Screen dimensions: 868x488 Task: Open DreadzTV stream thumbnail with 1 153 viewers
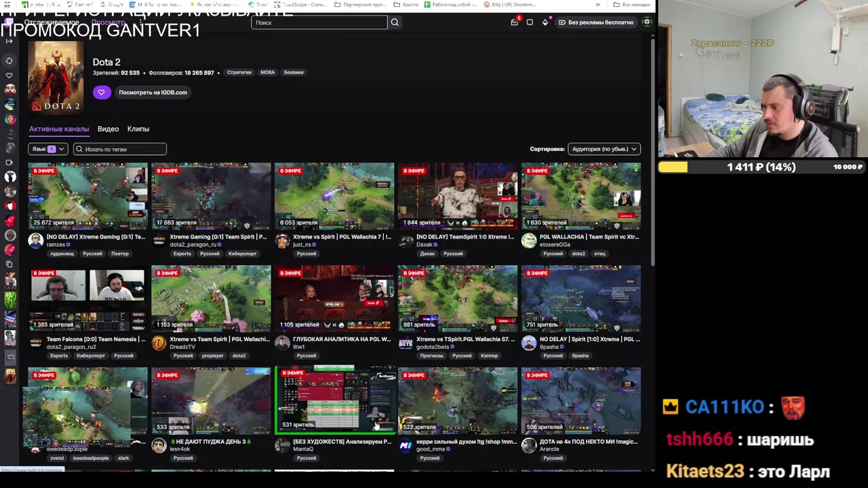tap(211, 298)
